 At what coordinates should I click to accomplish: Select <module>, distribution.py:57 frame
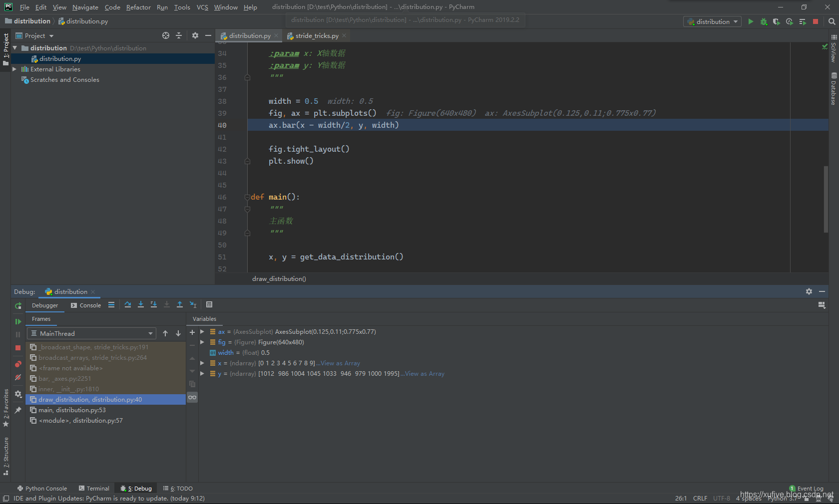tap(106, 420)
